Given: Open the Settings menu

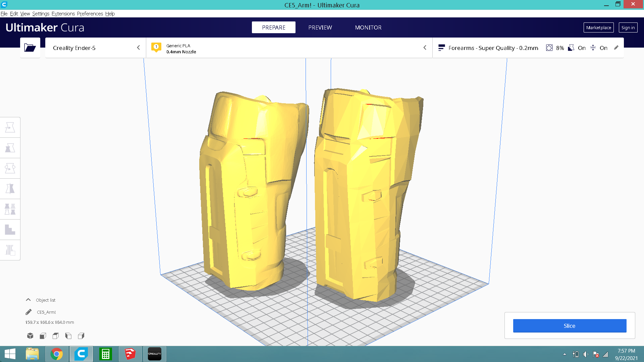Looking at the screenshot, I should 41,14.
